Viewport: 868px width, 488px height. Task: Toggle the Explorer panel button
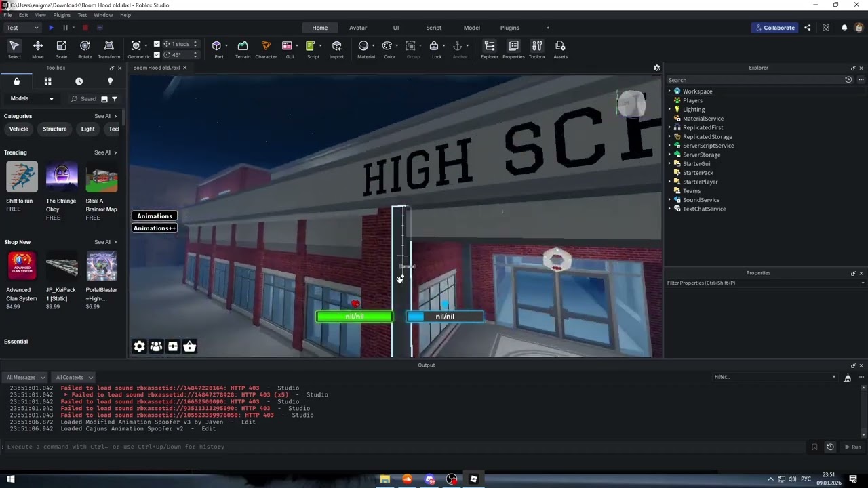click(490, 49)
